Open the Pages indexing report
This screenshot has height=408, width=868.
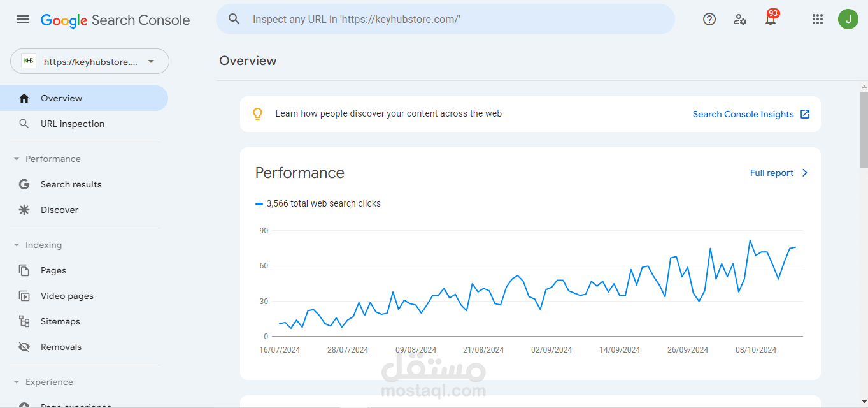(84, 270)
